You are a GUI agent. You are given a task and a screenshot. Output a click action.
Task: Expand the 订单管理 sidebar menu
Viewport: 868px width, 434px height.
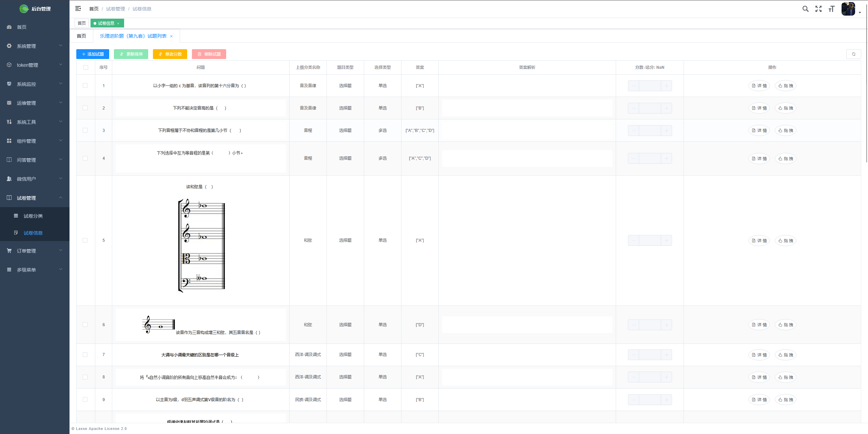[34, 251]
